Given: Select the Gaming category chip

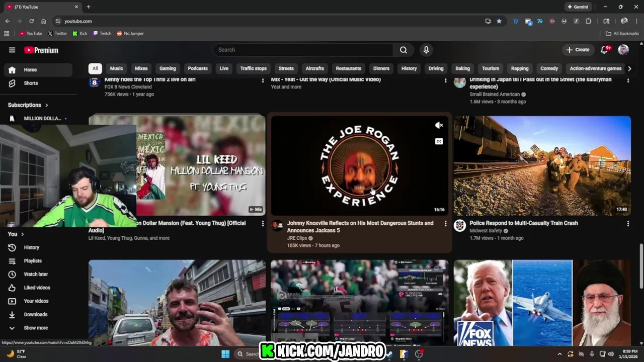Looking at the screenshot, I should 168,68.
